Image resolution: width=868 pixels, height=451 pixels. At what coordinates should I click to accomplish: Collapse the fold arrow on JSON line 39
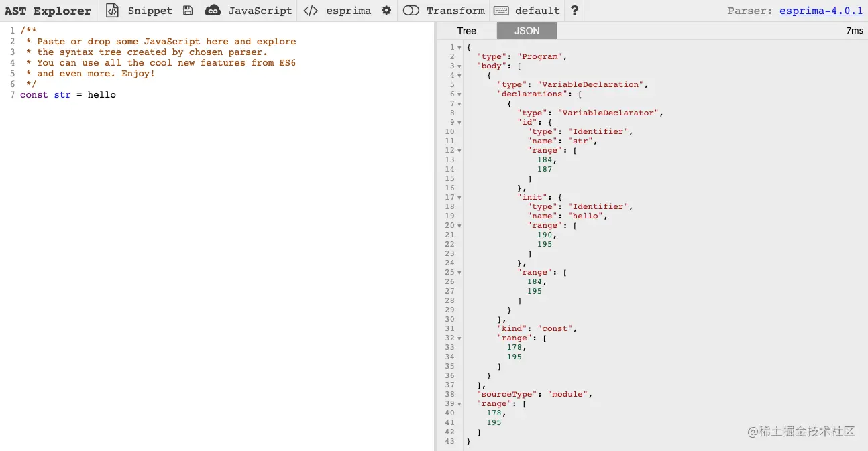click(459, 404)
